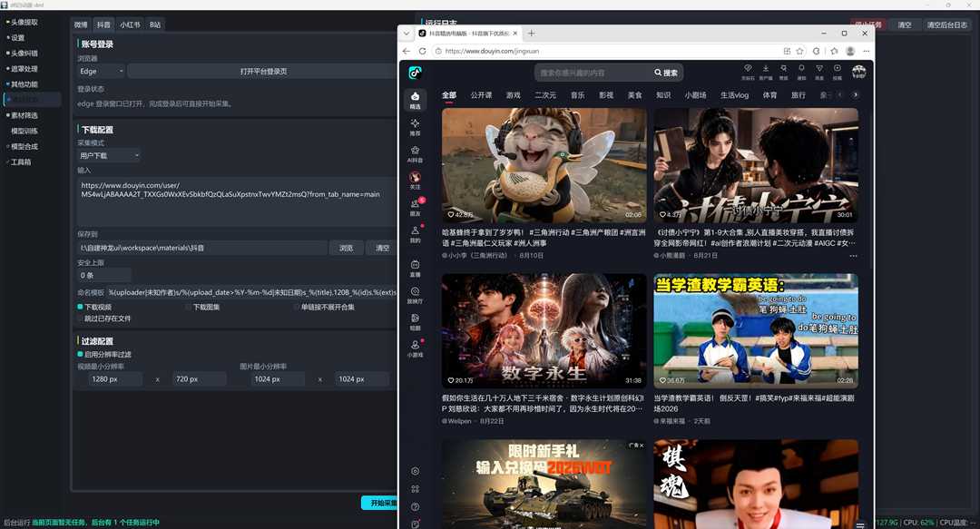The height and width of the screenshot is (529, 980).
Task: Toggle the 跳过已存在文件 checkbox
Action: coord(80,318)
